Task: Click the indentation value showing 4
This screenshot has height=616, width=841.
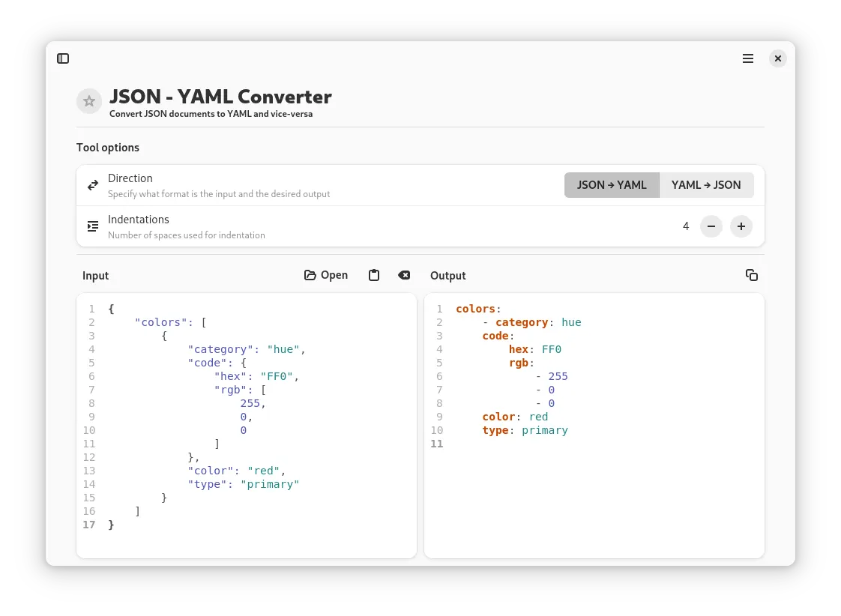Action: [685, 226]
